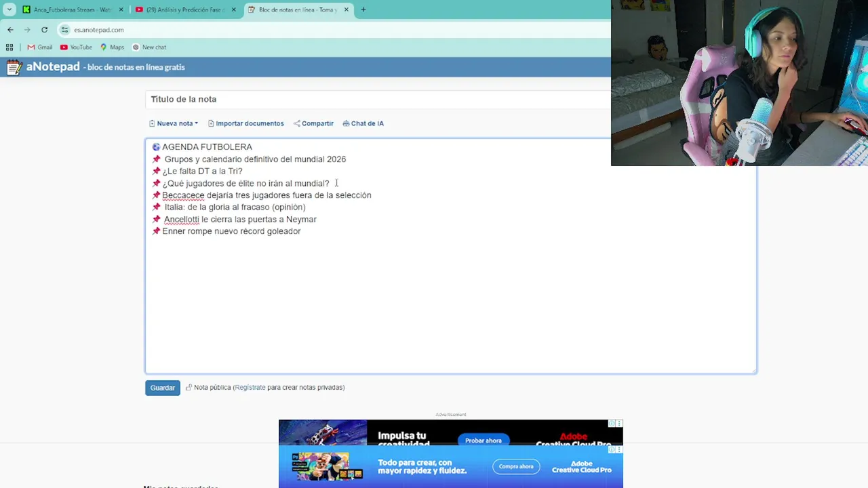Click the lower ad's info icon
Viewport: 868px width, 488px height.
[x=612, y=449]
